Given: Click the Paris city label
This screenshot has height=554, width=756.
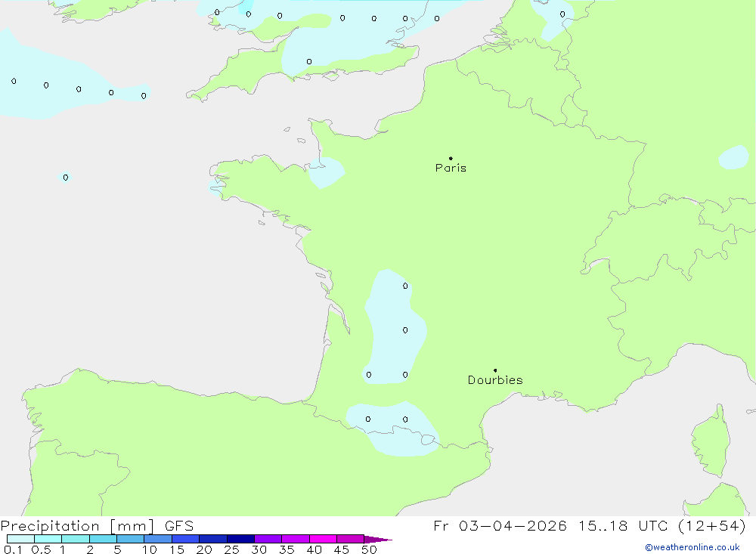Looking at the screenshot, I should click(x=451, y=169).
